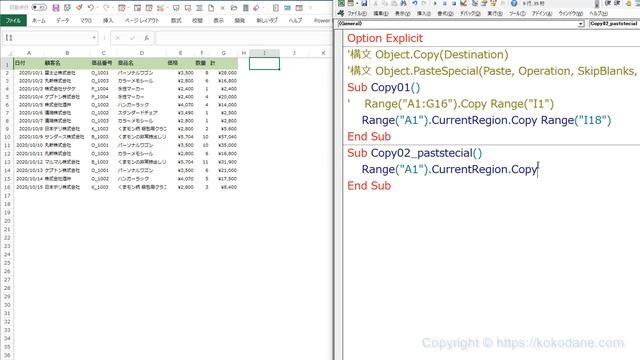Click the date cell 2020/10/1
640x360 pixels.
(29, 73)
